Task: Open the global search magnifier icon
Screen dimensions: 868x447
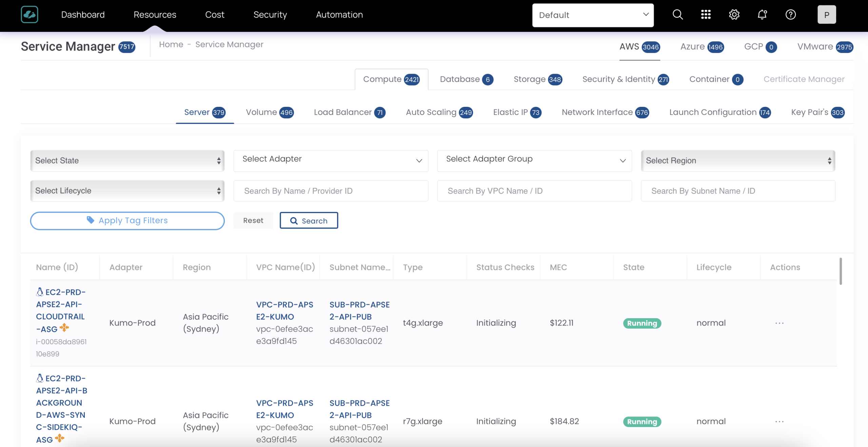Action: (677, 15)
